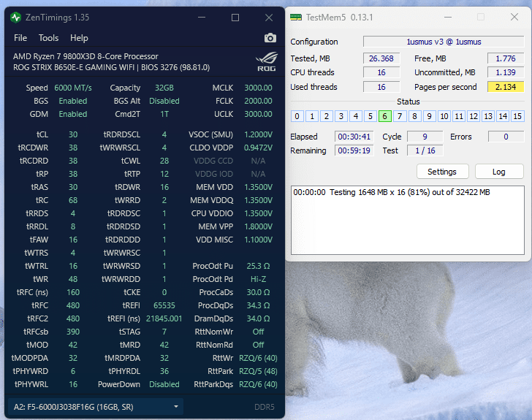Click the Tested MB value 26.368
This screenshot has height=420, width=532.
381,58
